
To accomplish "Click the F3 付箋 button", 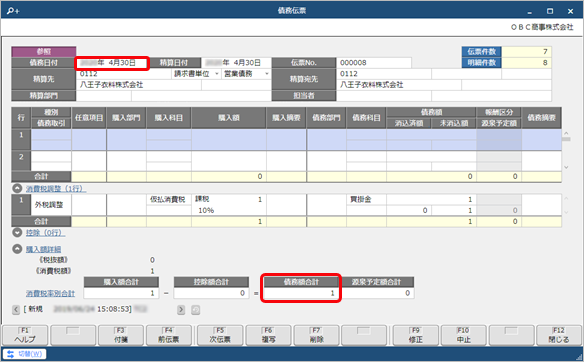I will (x=121, y=335).
